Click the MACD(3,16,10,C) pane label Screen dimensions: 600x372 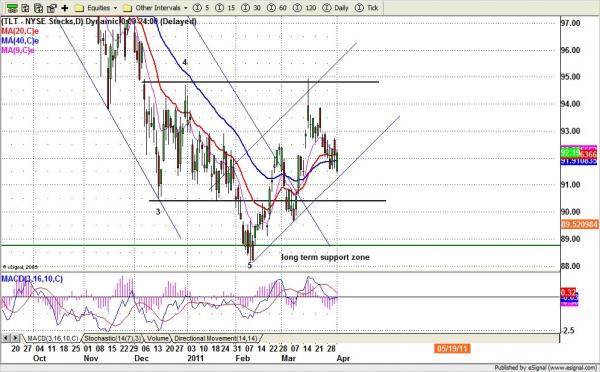32,279
